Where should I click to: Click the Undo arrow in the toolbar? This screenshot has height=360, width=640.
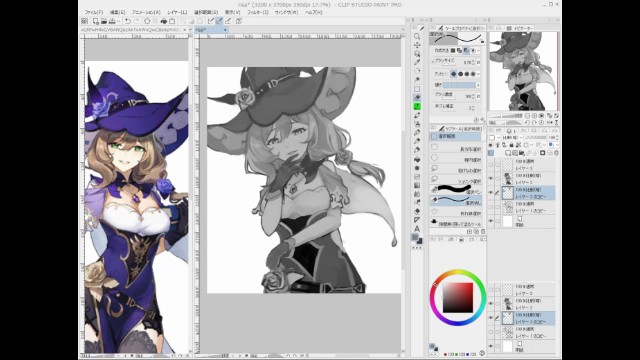128,21
